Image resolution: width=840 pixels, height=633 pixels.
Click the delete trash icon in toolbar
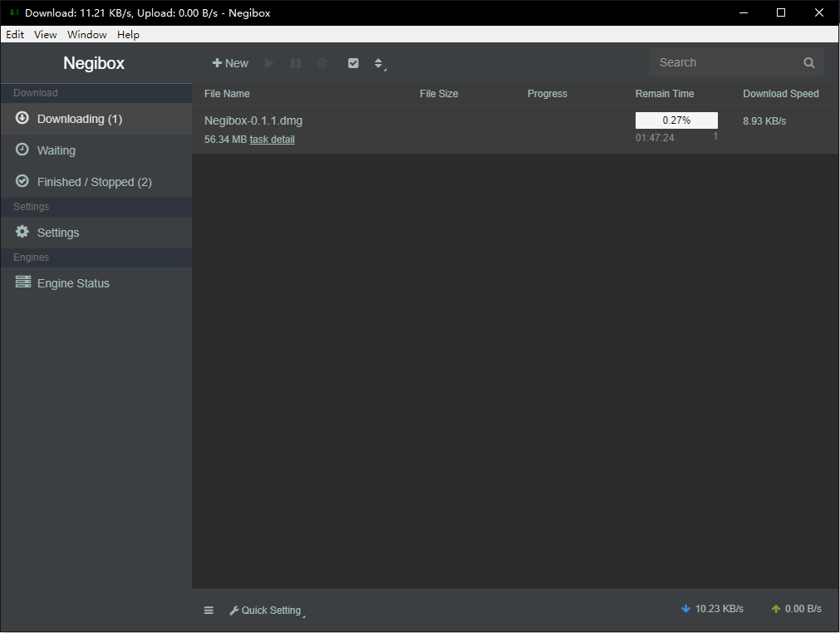[322, 63]
